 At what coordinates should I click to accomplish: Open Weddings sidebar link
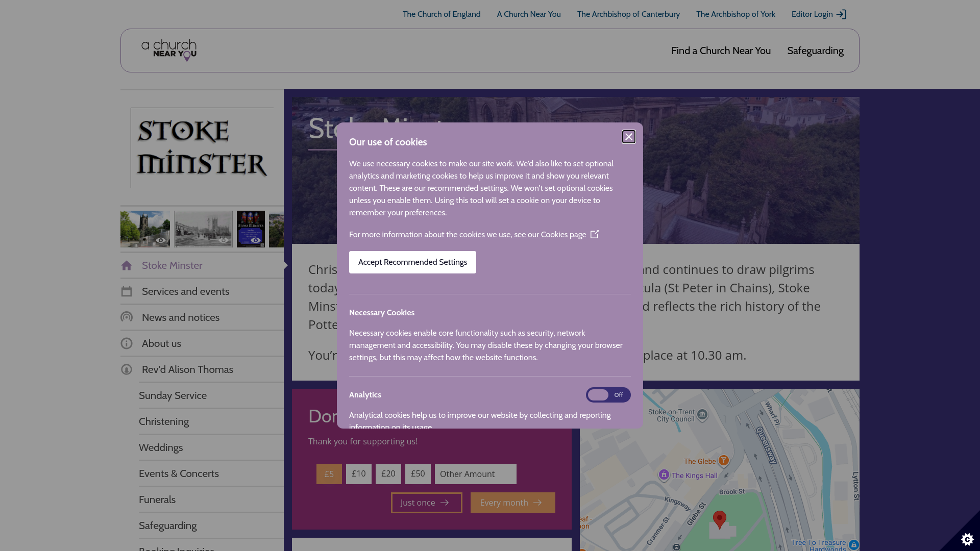(x=211, y=447)
